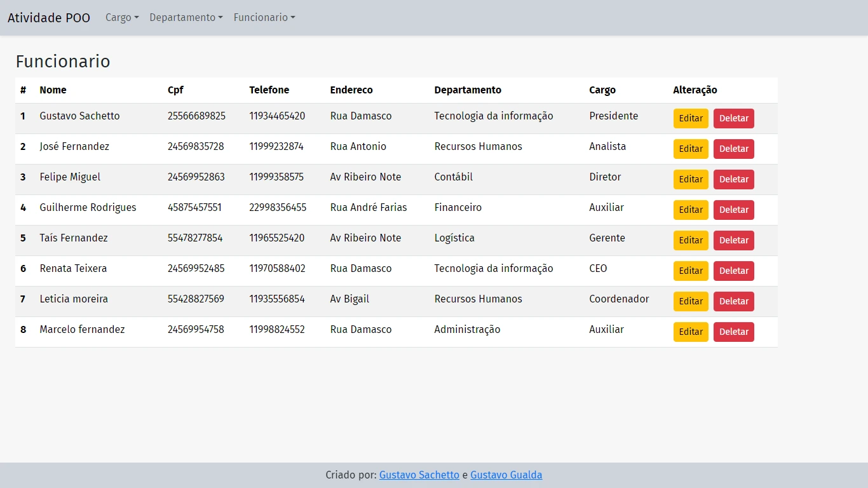The image size is (868, 488).
Task: Edit Taís Fernandez's details
Action: [x=691, y=240]
